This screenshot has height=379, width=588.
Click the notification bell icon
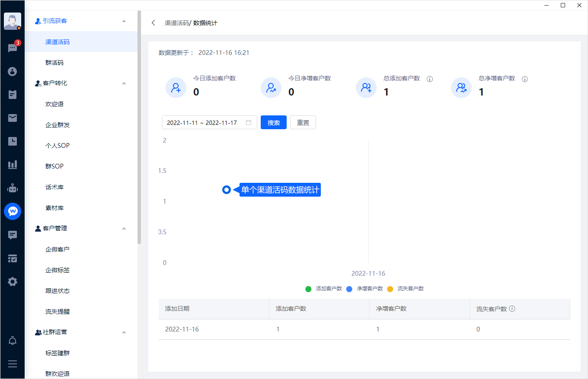click(13, 341)
